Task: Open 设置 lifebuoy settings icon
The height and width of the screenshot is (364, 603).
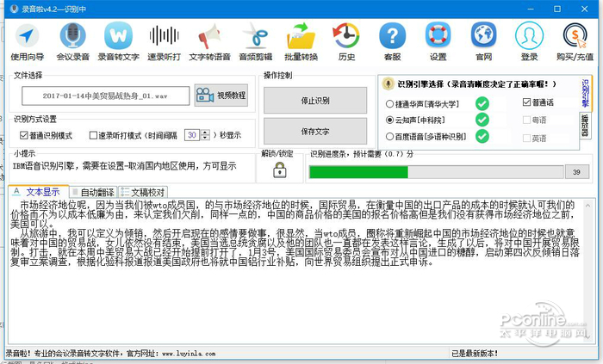Action: [x=438, y=41]
